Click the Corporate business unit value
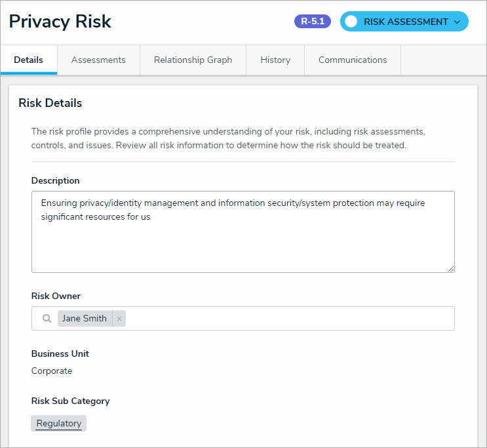This screenshot has width=487, height=448. tap(52, 371)
